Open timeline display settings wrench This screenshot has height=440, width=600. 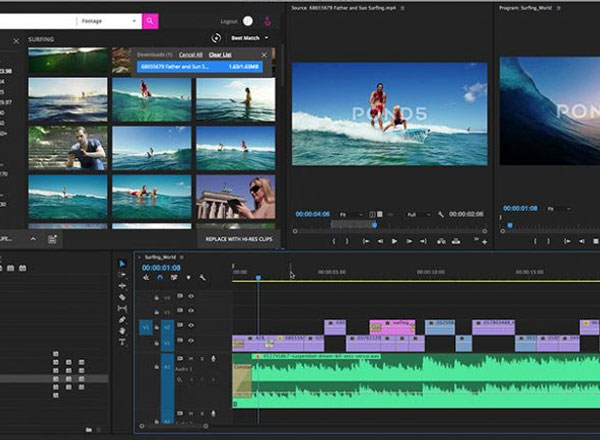pyautogui.click(x=202, y=278)
